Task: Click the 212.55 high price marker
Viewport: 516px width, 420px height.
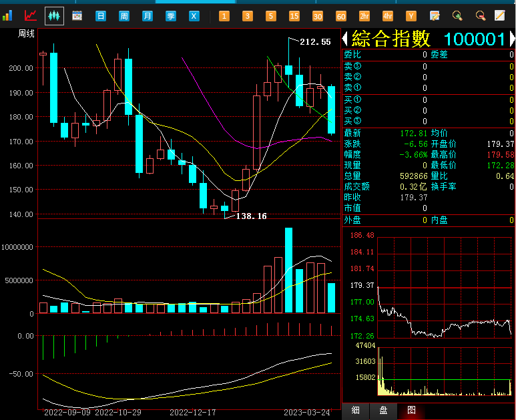Action: click(315, 42)
